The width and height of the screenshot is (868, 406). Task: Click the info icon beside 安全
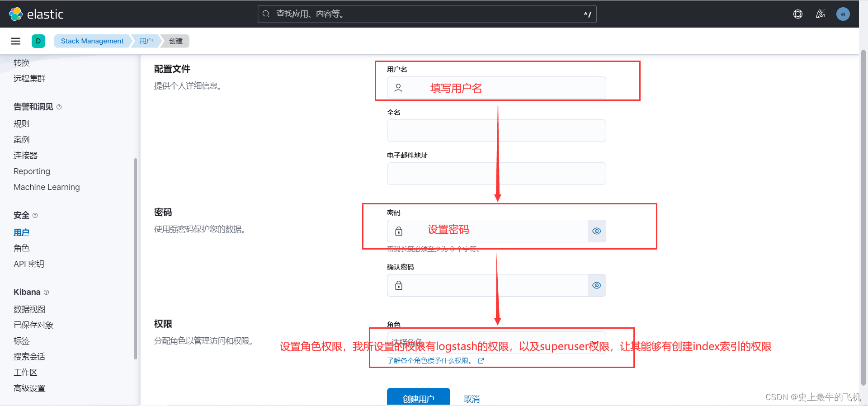[x=35, y=216]
